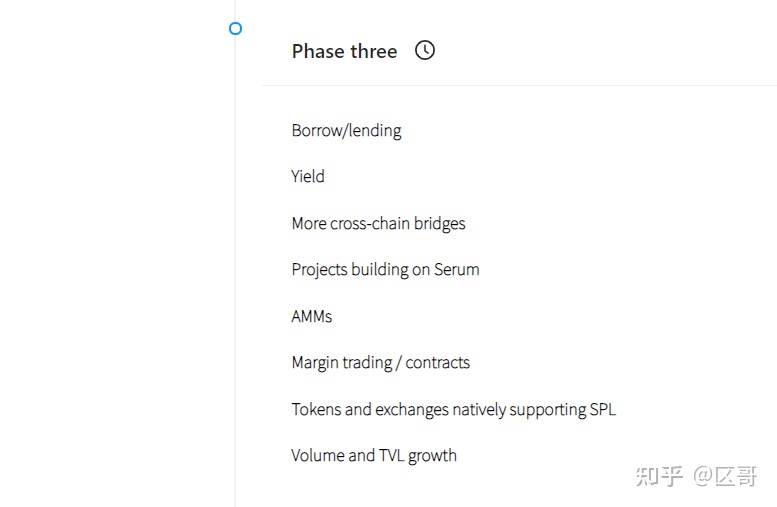The height and width of the screenshot is (507, 777).
Task: Click the Tokens and exchanges natively supporting SPL line
Action: 453,409
